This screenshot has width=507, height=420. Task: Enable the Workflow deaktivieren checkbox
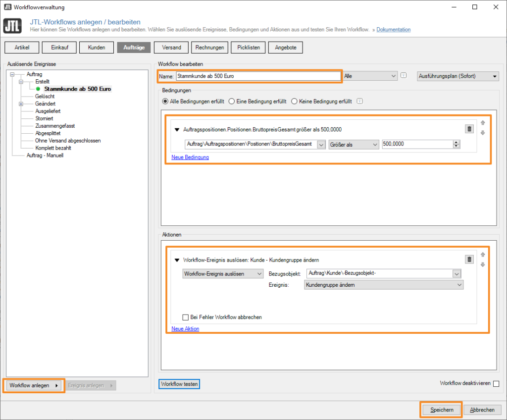point(496,384)
